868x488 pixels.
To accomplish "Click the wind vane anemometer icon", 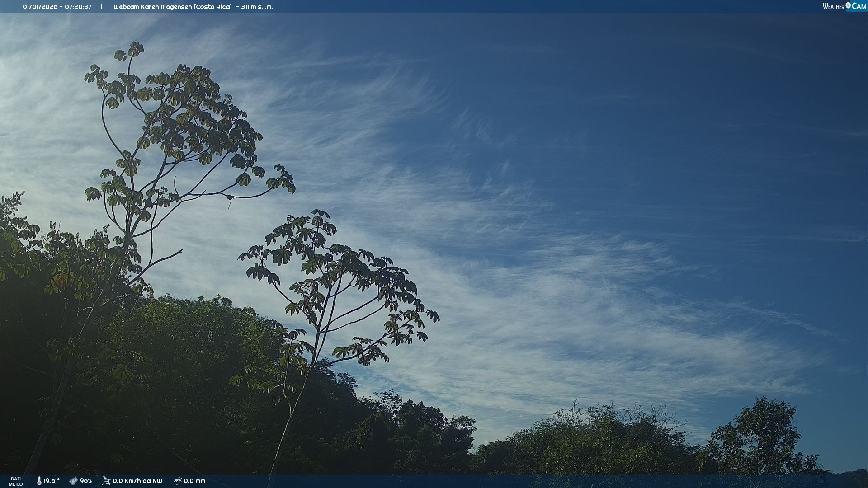I will tap(106, 481).
